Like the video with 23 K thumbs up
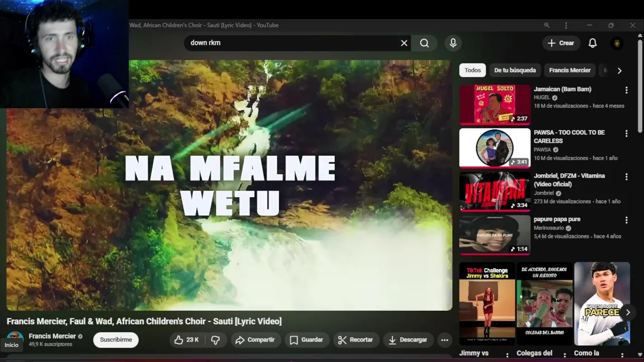Image resolution: width=644 pixels, height=362 pixels. (x=187, y=340)
